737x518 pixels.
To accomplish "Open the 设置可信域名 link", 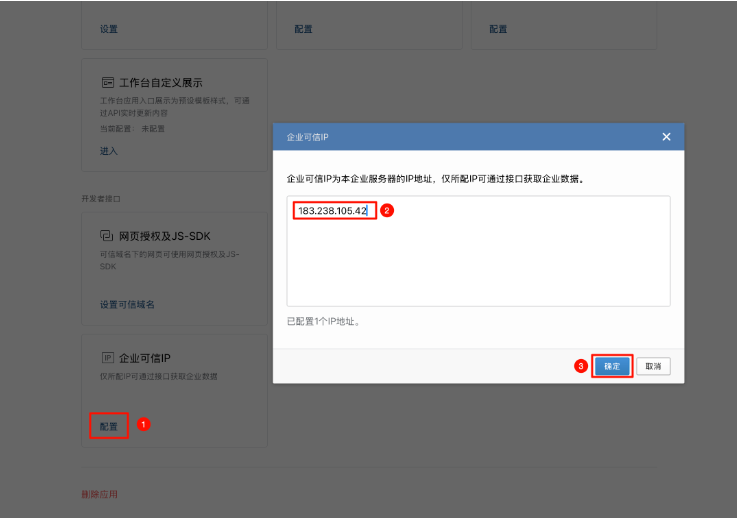I will point(127,304).
